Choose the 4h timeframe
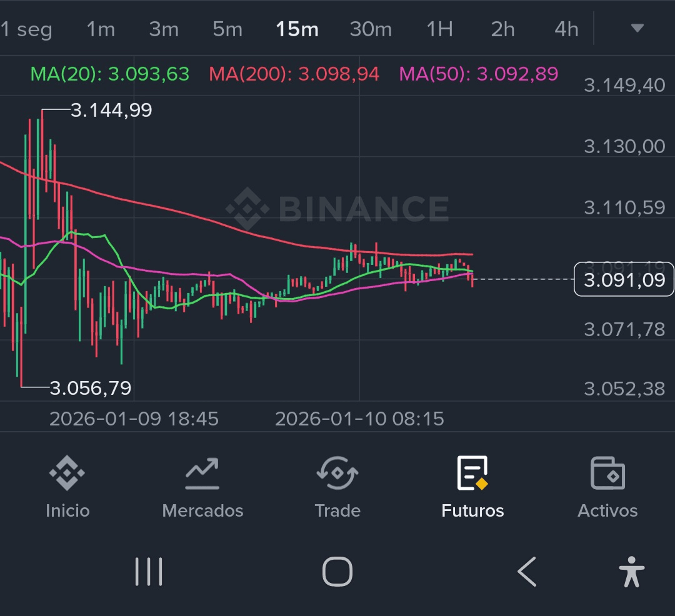This screenshot has width=675, height=616. pyautogui.click(x=566, y=29)
